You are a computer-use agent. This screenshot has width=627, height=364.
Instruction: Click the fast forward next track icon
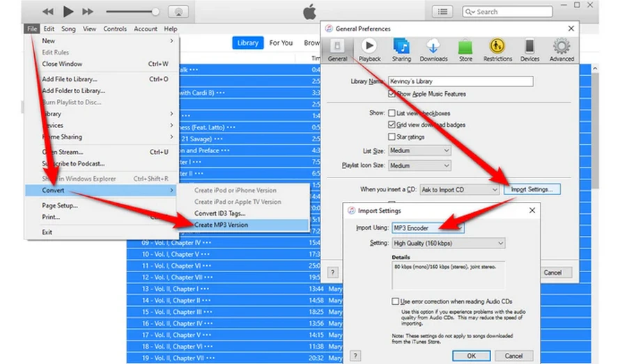coord(88,12)
